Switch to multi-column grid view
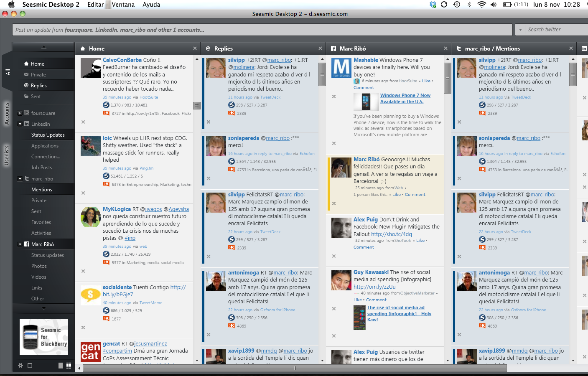The height and width of the screenshot is (376, 588). (x=69, y=366)
